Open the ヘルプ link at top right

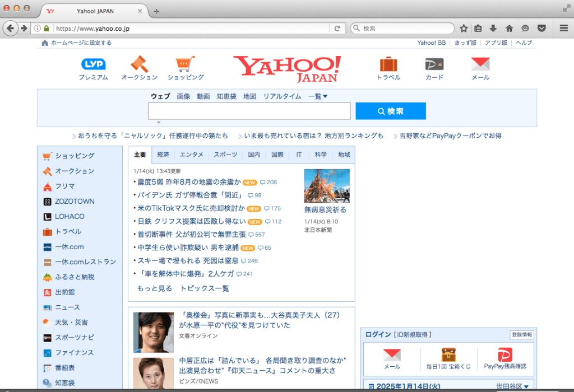pyautogui.click(x=524, y=43)
